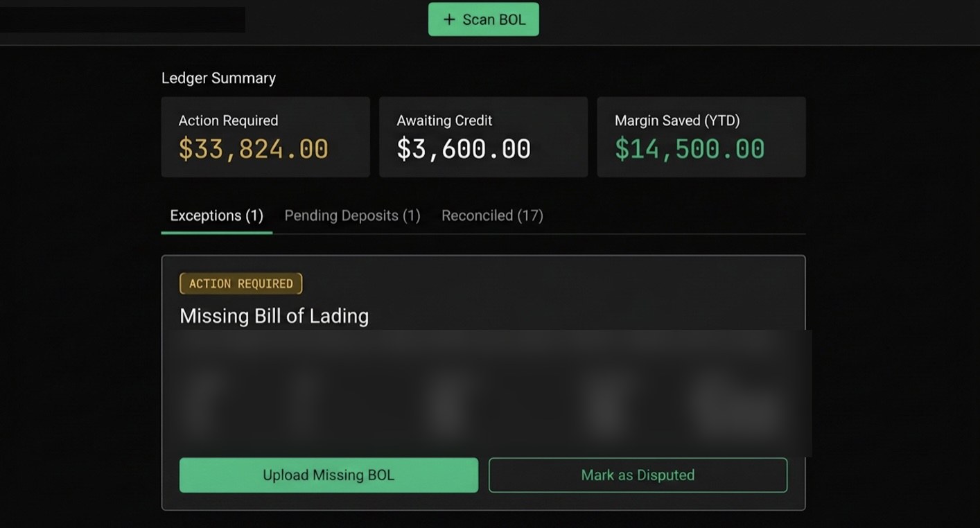Click the Upload Missing BOL button
The image size is (980, 528).
(x=329, y=475)
